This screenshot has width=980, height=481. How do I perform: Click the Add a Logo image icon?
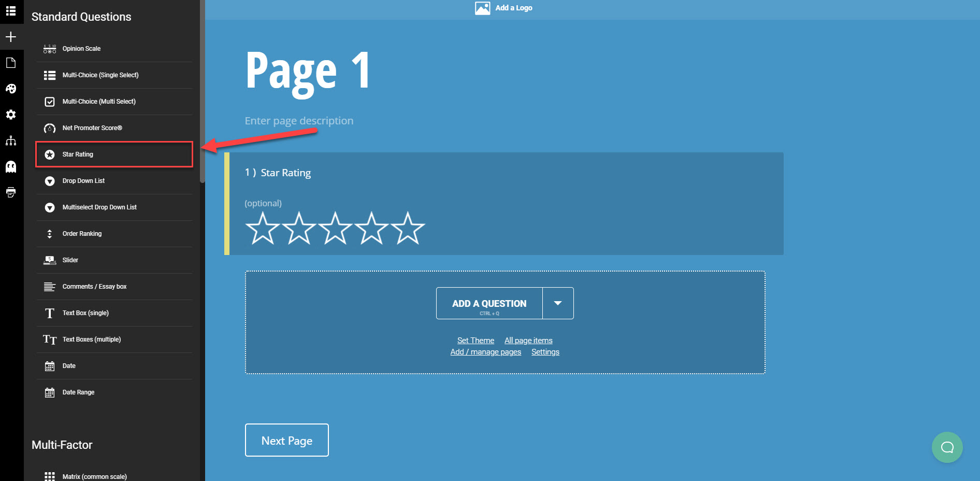pos(483,8)
